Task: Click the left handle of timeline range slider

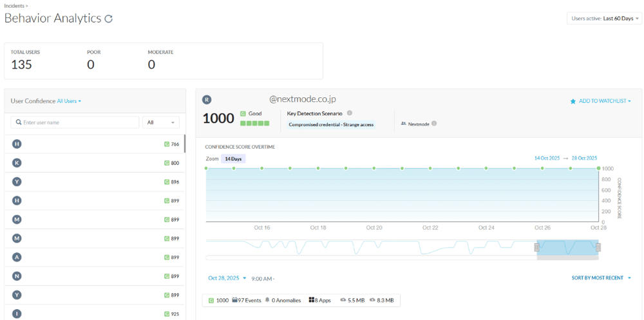Action: tap(536, 247)
